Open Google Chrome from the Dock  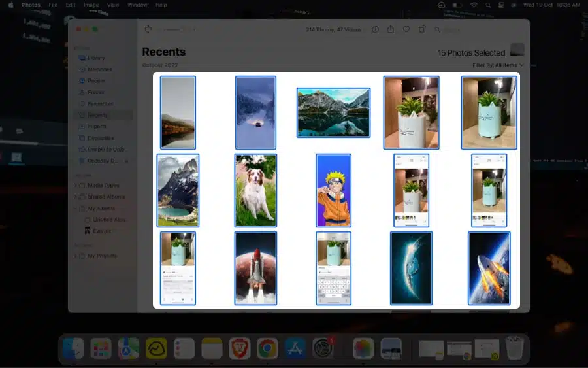click(x=267, y=348)
